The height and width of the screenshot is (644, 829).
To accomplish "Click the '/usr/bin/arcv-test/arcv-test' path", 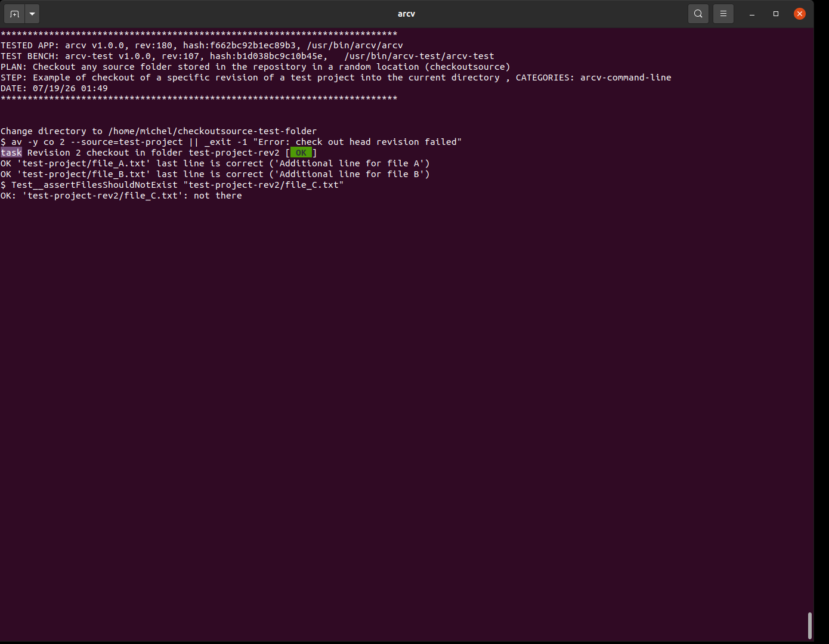I will [419, 56].
